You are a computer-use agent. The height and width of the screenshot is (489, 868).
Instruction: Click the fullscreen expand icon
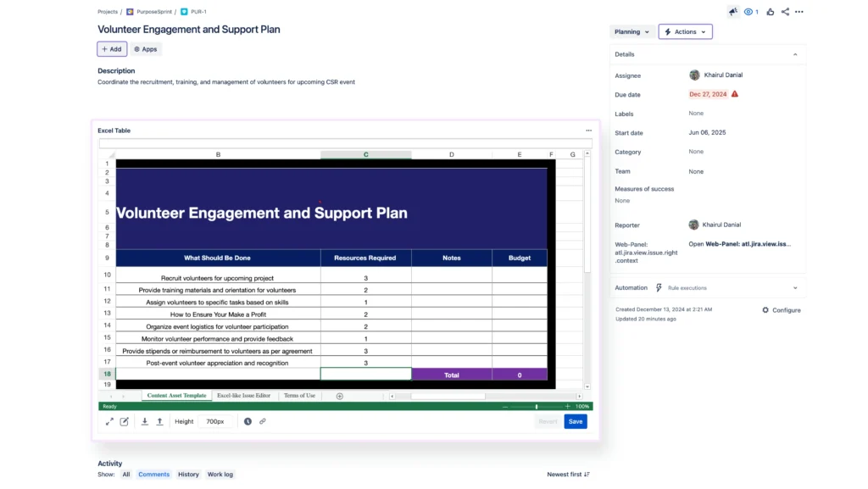point(109,421)
